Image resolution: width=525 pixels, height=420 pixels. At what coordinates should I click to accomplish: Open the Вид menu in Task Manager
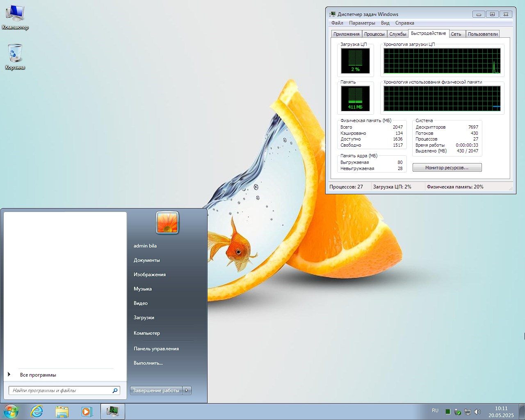(385, 23)
